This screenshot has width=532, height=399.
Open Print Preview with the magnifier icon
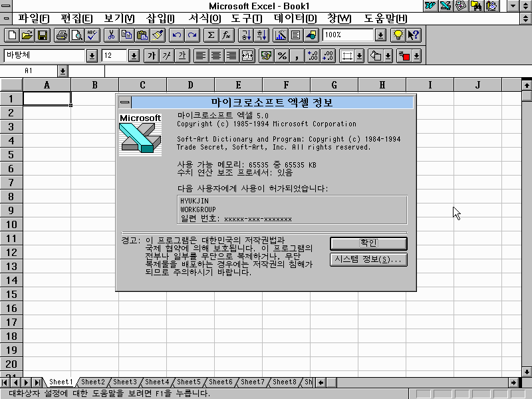[x=77, y=35]
